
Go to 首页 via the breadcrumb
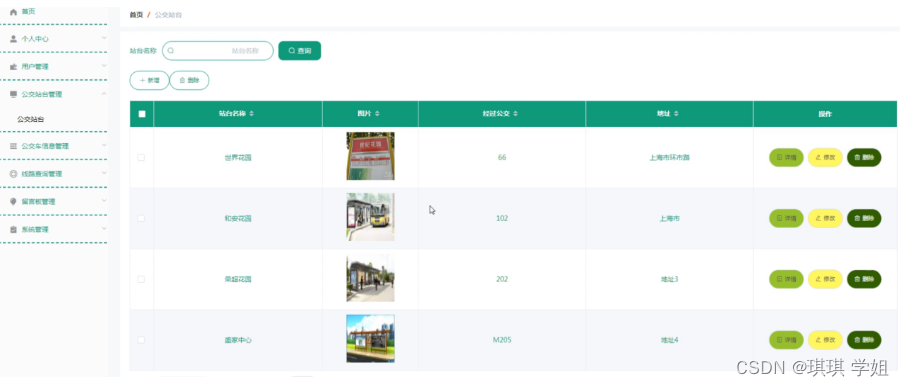click(136, 15)
